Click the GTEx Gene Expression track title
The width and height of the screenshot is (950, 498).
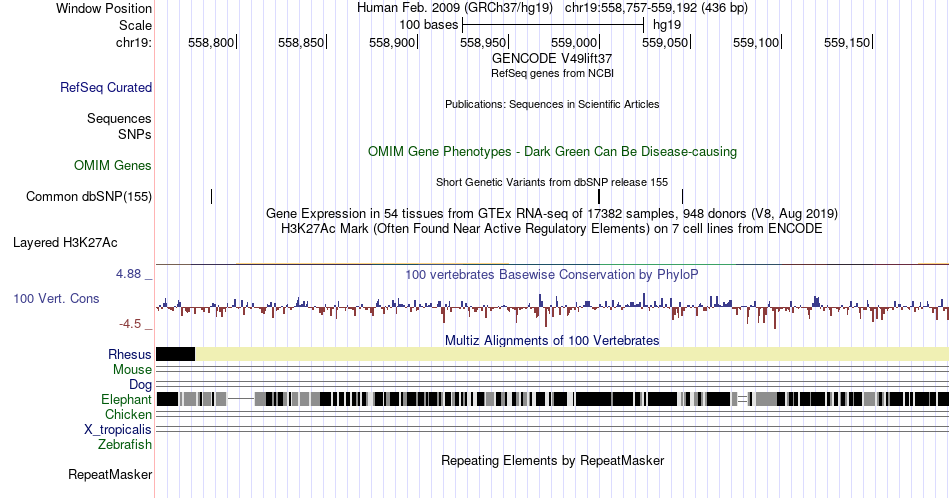tap(552, 213)
